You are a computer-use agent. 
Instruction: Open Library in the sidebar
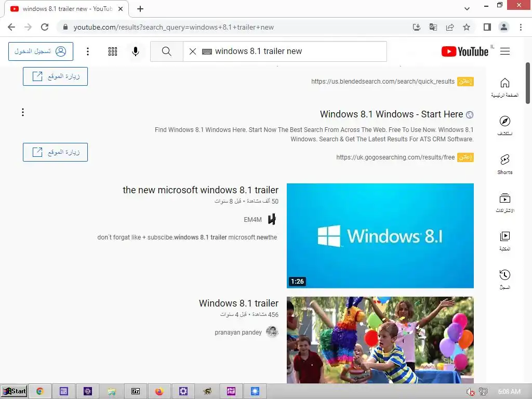click(505, 241)
